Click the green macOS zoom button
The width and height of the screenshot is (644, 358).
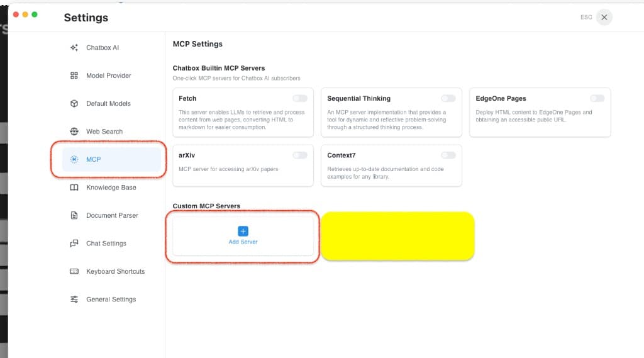coord(35,14)
